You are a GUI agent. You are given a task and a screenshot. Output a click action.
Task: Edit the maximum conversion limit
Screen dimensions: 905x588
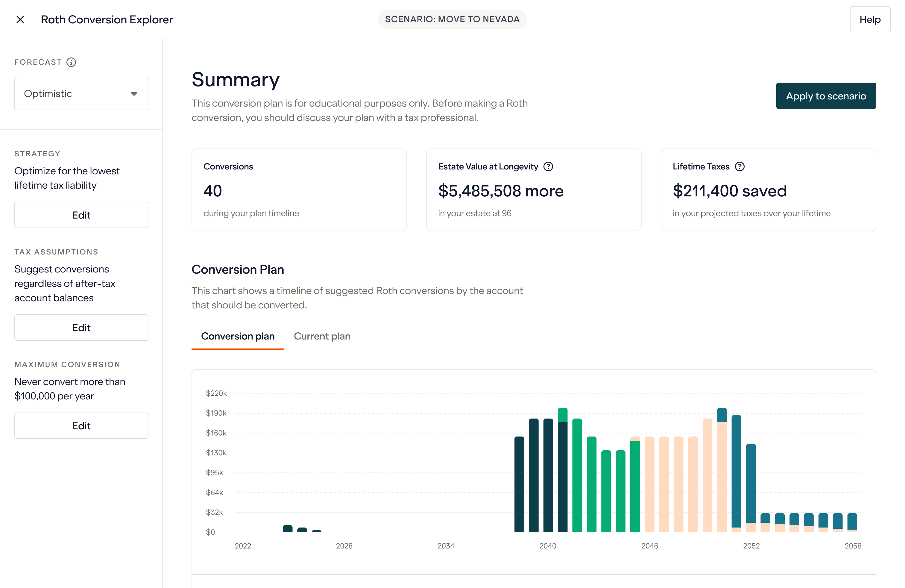click(81, 426)
